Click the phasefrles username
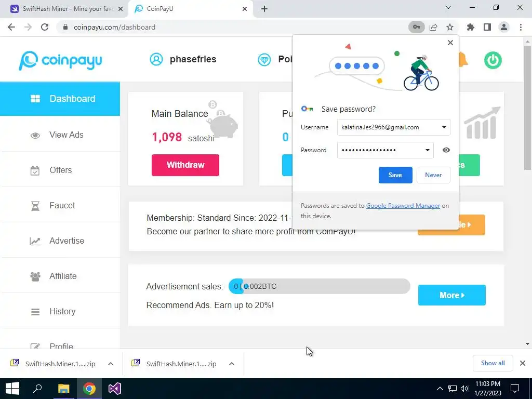This screenshot has width=532, height=399. (193, 59)
